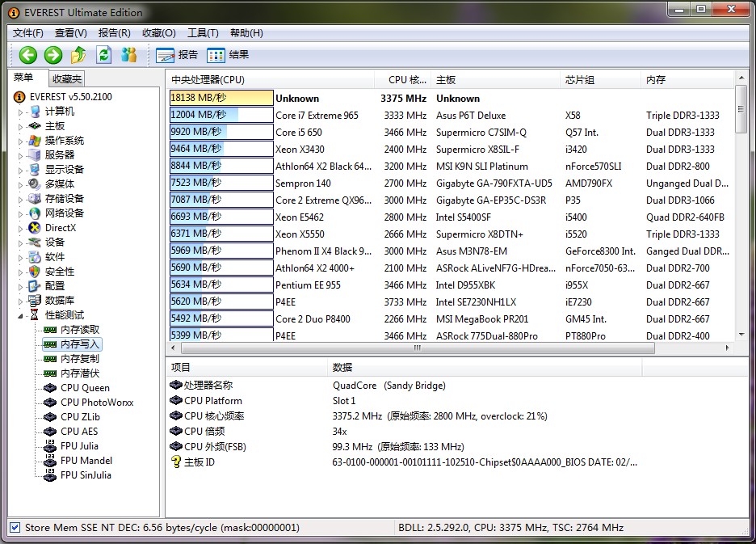756x544 pixels.
Task: Expand the 数据库 tree node
Action: point(21,301)
